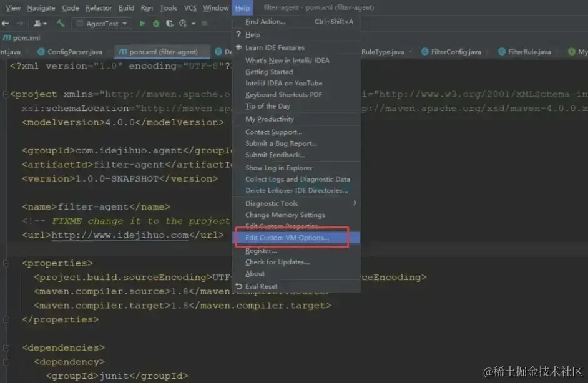This screenshot has height=383, width=588.
Task: Open the FilterRule.java tab
Action: [524, 52]
